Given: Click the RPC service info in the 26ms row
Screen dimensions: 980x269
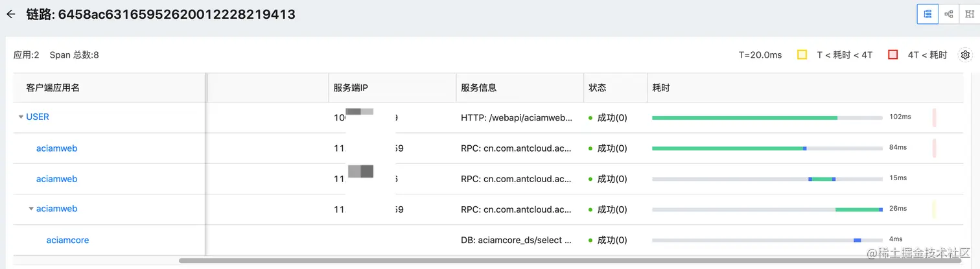Looking at the screenshot, I should coord(517,209).
